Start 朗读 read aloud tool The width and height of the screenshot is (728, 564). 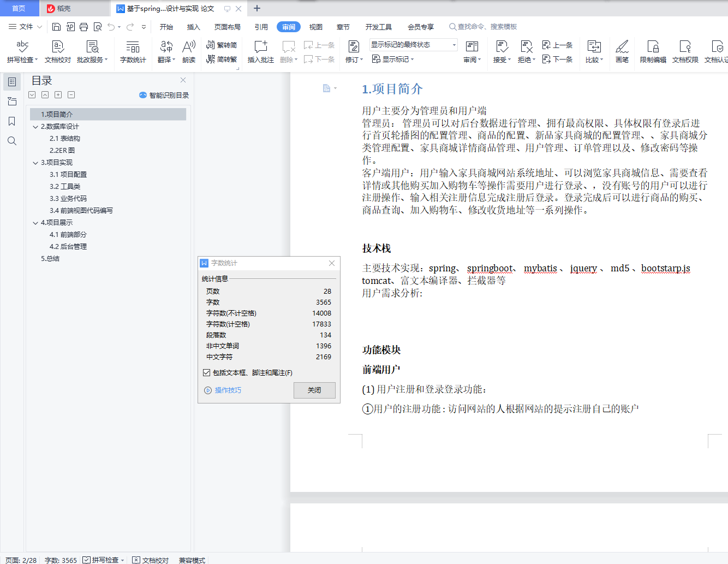click(189, 52)
